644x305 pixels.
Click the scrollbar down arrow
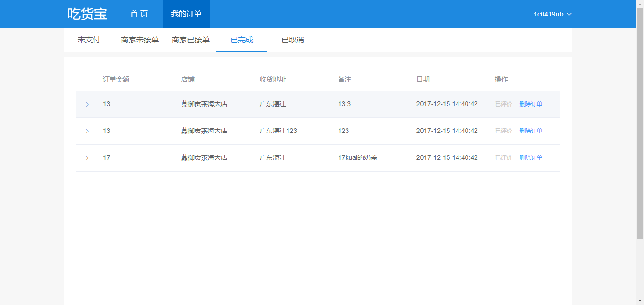click(x=640, y=301)
